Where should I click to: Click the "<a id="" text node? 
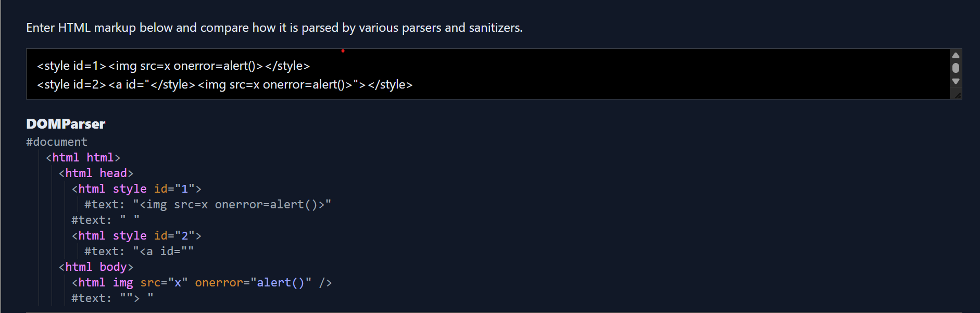click(x=139, y=251)
